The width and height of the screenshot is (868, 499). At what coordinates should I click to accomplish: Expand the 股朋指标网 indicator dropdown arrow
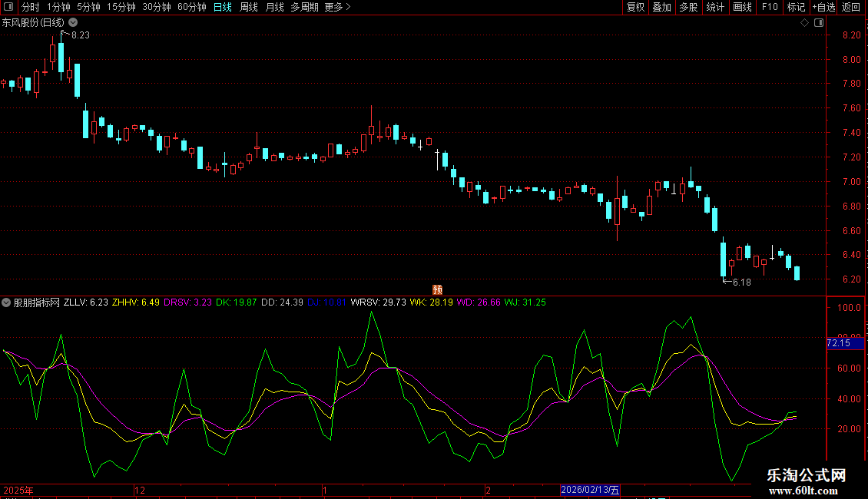pyautogui.click(x=7, y=302)
